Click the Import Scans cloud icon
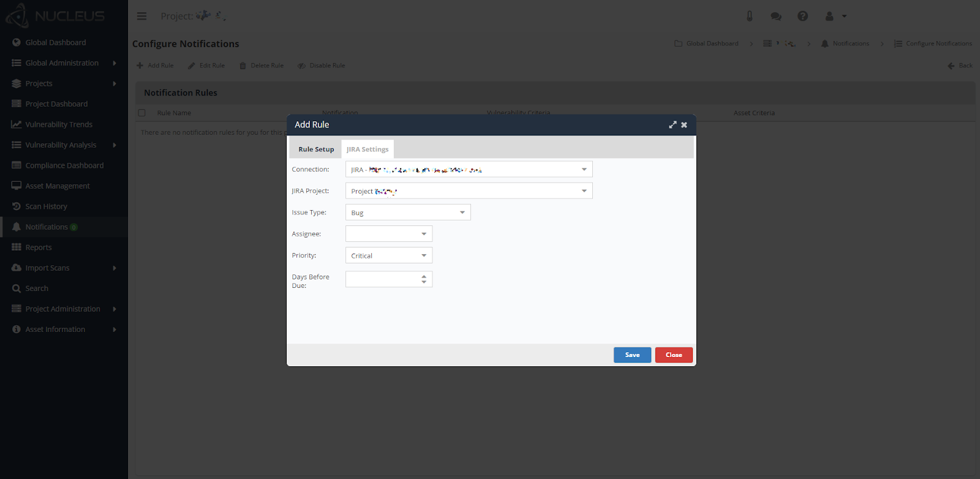This screenshot has height=479, width=980. click(x=17, y=268)
